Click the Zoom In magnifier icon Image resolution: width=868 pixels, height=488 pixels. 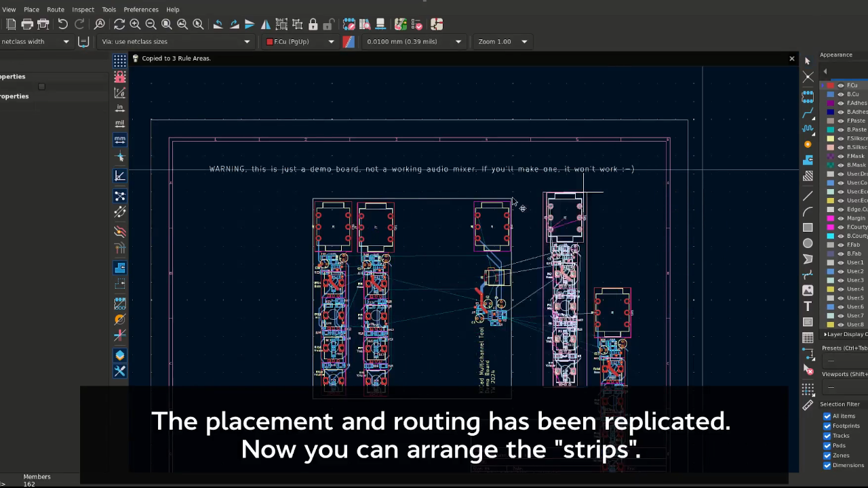click(135, 24)
